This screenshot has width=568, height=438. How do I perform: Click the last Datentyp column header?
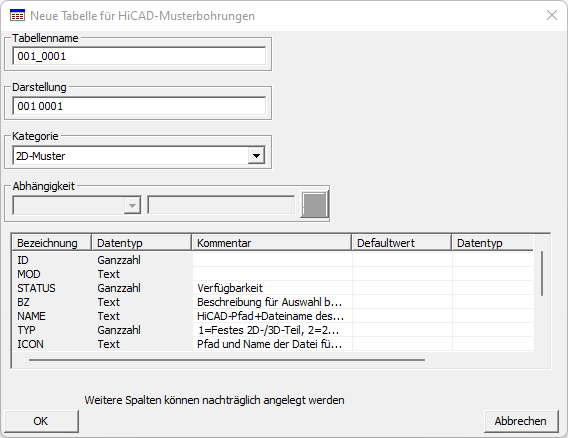pyautogui.click(x=493, y=243)
